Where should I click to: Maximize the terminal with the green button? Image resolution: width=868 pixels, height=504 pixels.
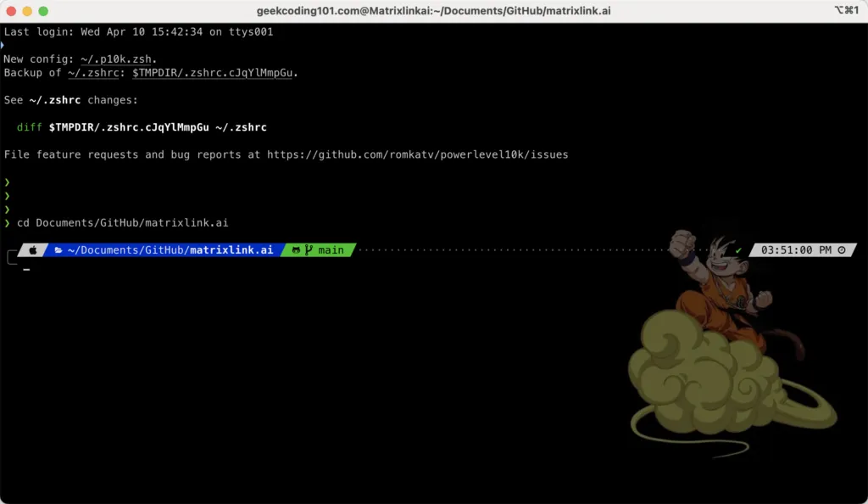[x=43, y=11]
